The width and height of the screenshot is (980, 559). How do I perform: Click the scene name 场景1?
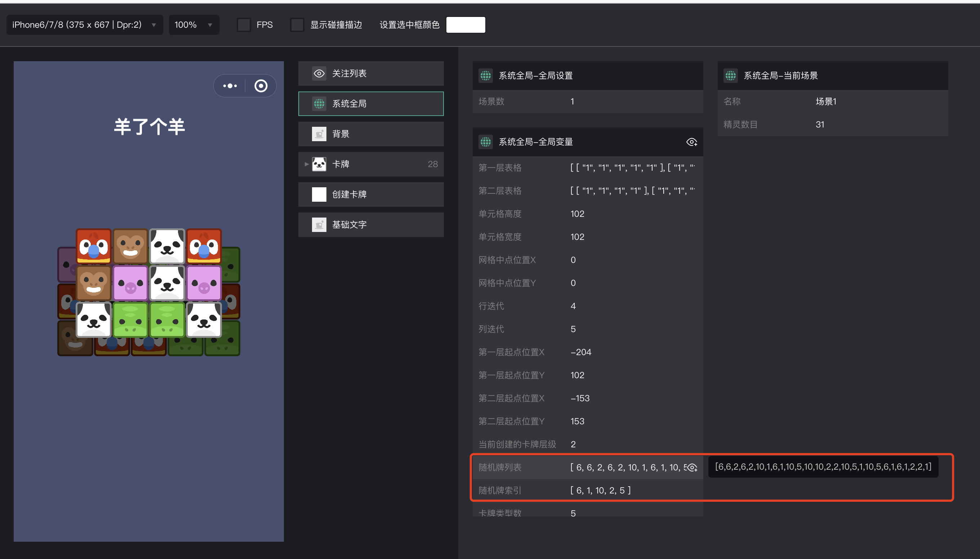(826, 102)
